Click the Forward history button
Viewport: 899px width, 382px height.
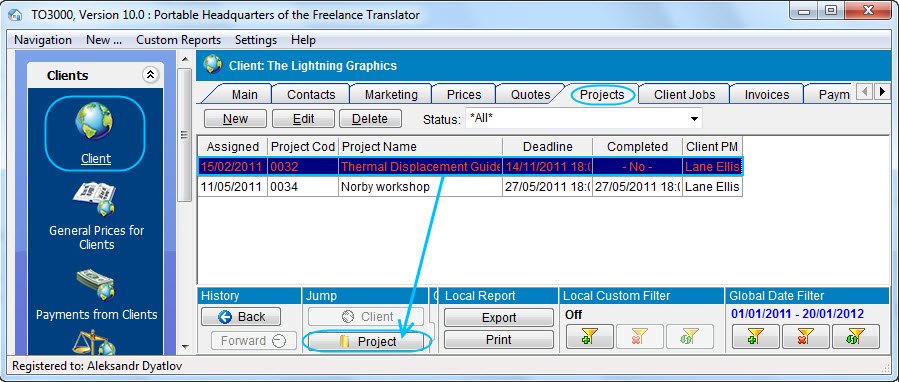coord(253,341)
